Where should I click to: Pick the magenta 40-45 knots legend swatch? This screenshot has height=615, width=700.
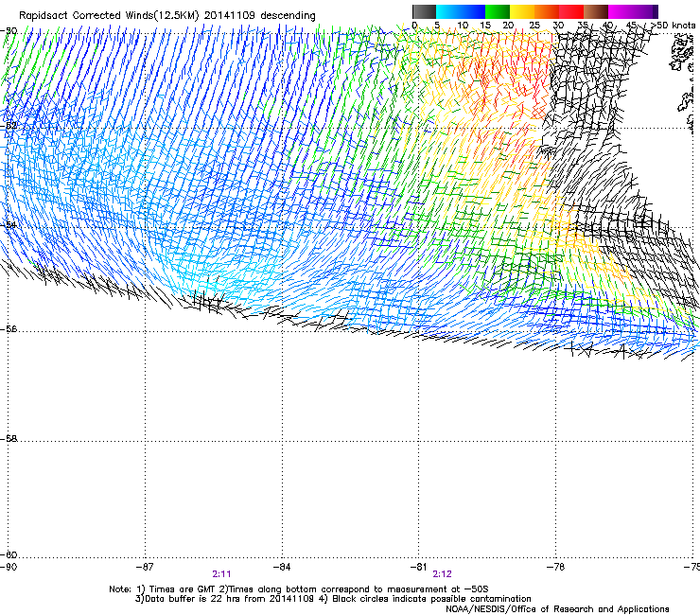[621, 12]
